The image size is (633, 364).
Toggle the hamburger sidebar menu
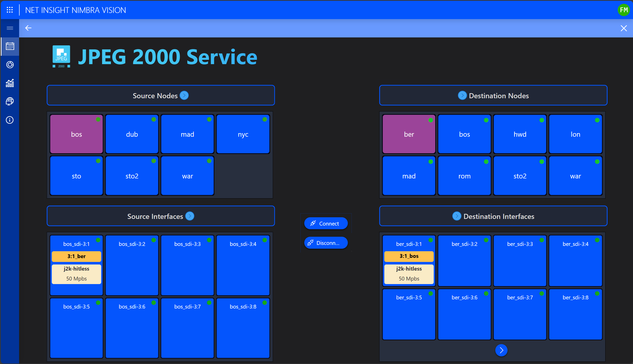pyautogui.click(x=10, y=28)
